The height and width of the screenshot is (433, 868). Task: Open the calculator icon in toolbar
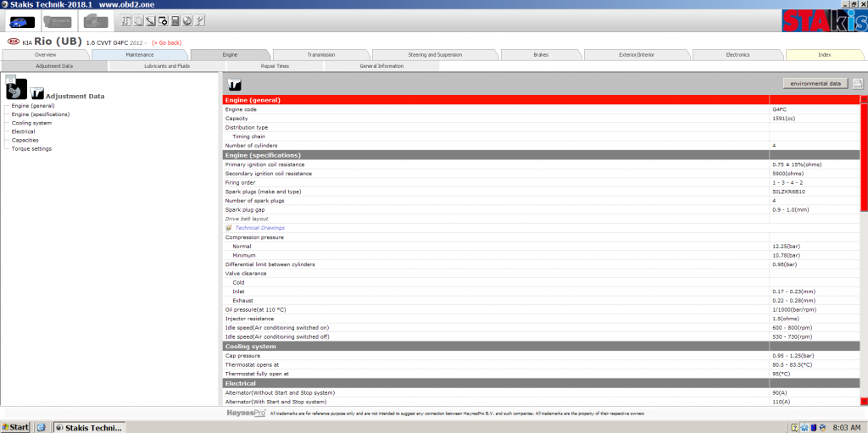[x=174, y=20]
